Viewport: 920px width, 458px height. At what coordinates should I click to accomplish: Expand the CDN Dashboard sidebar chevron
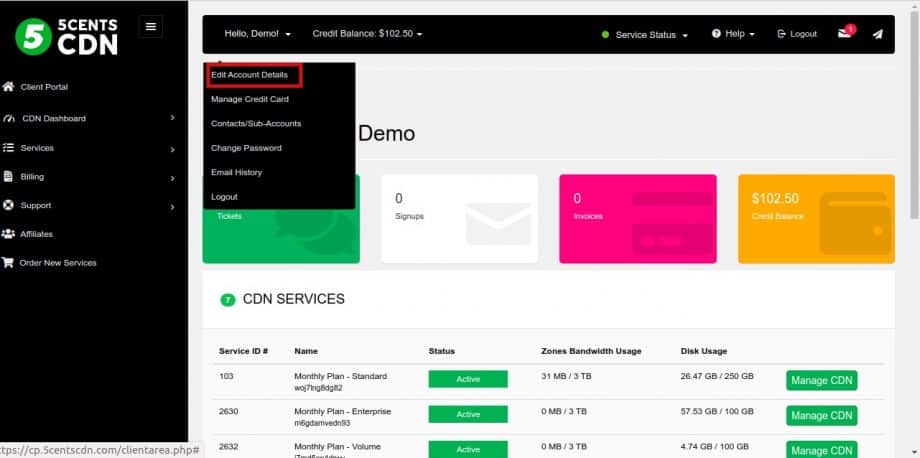coord(172,118)
